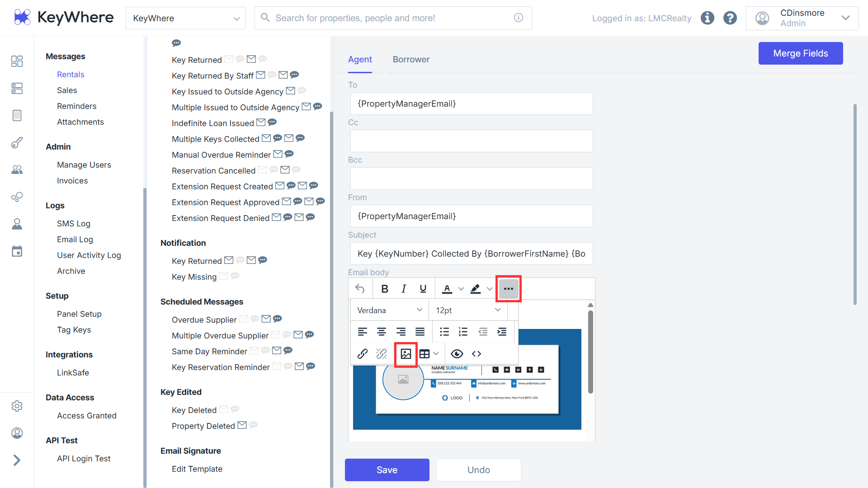The height and width of the screenshot is (488, 868).
Task: Click the insert image icon
Action: [406, 354]
